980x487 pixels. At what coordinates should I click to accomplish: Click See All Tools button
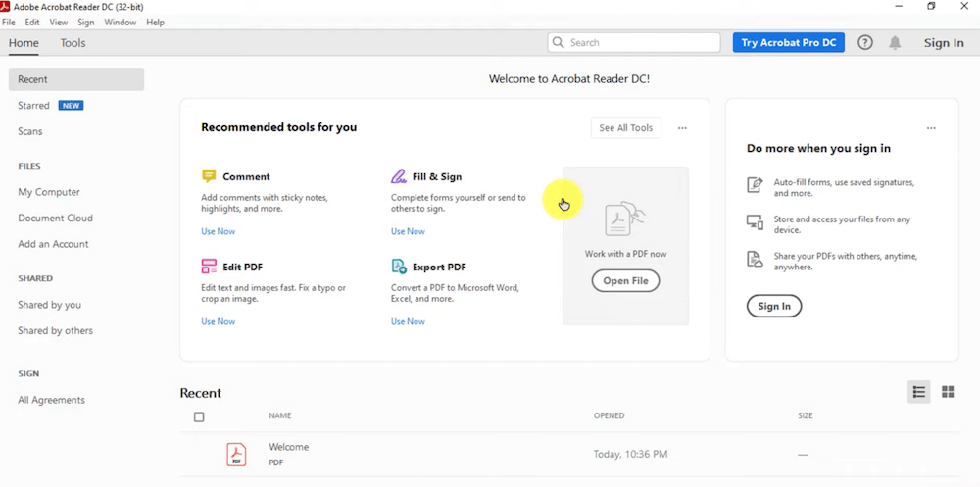[x=625, y=127]
